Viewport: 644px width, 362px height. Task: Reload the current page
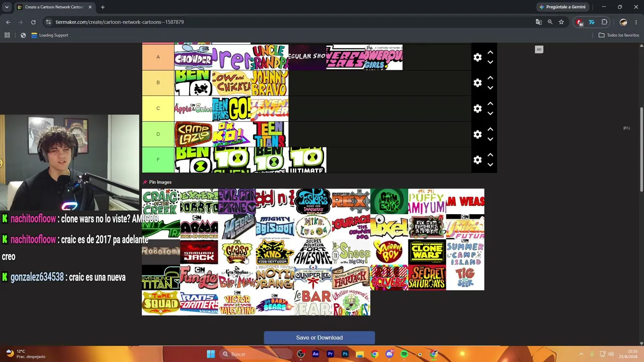tap(33, 22)
